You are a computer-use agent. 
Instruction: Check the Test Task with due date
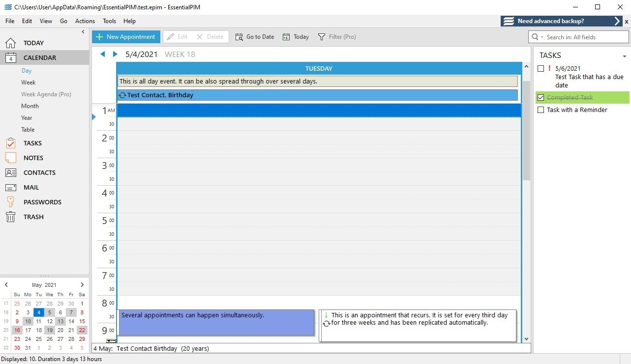tap(541, 69)
